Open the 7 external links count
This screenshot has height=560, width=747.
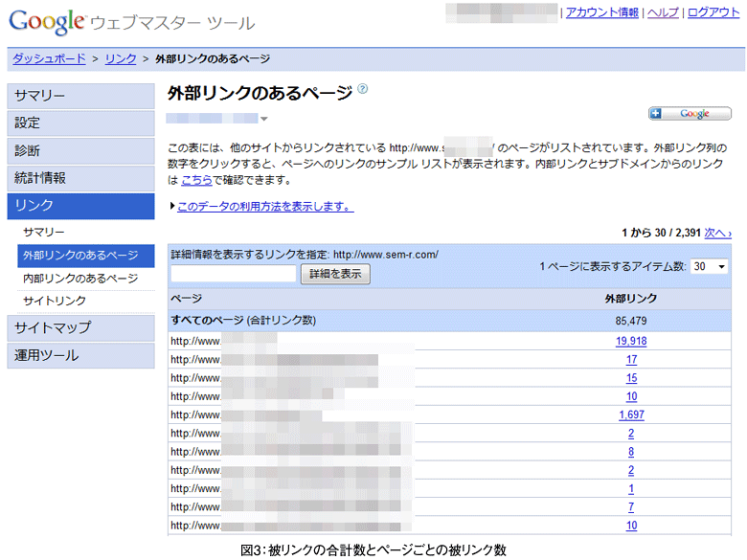[631, 507]
